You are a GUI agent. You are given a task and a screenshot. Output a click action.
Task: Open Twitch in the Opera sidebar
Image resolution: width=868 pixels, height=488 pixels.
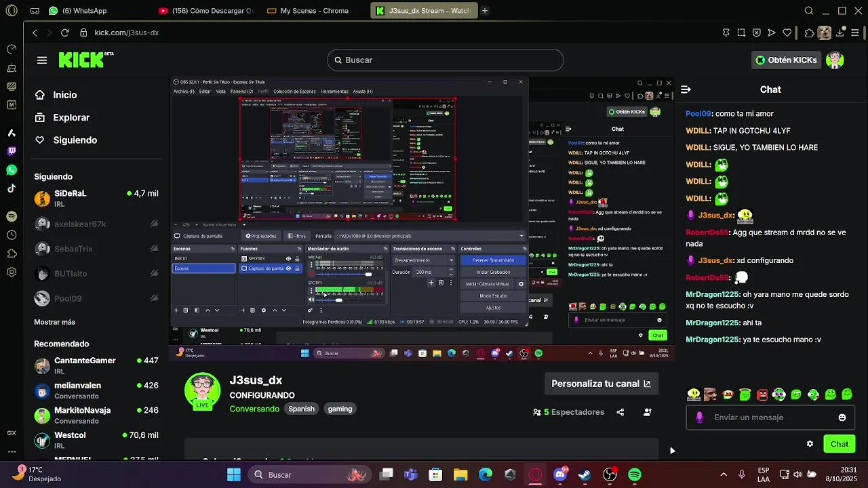(12, 151)
